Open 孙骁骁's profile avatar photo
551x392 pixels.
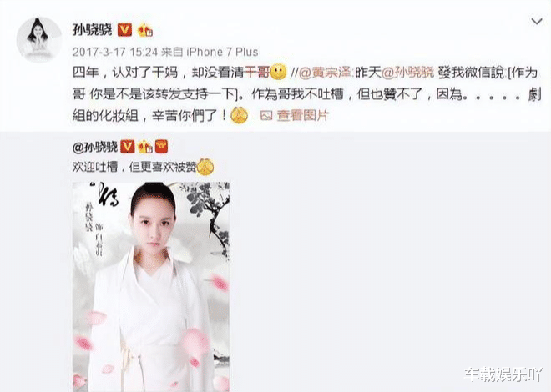click(x=39, y=40)
